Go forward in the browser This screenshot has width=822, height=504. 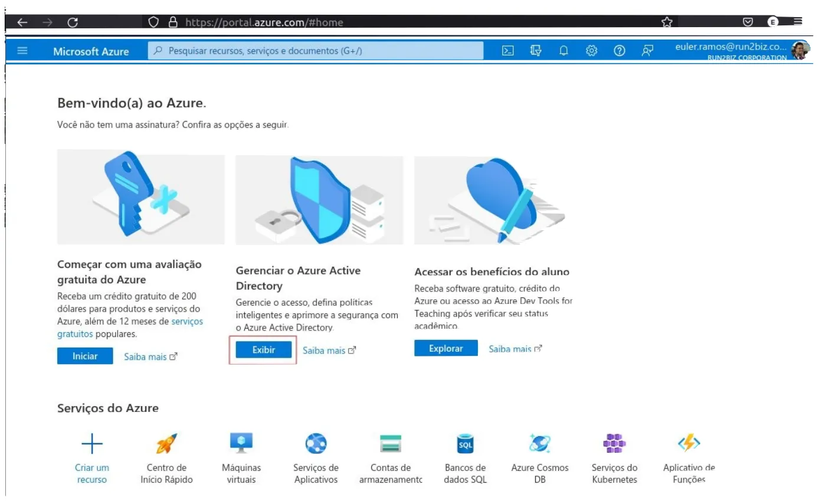click(49, 22)
